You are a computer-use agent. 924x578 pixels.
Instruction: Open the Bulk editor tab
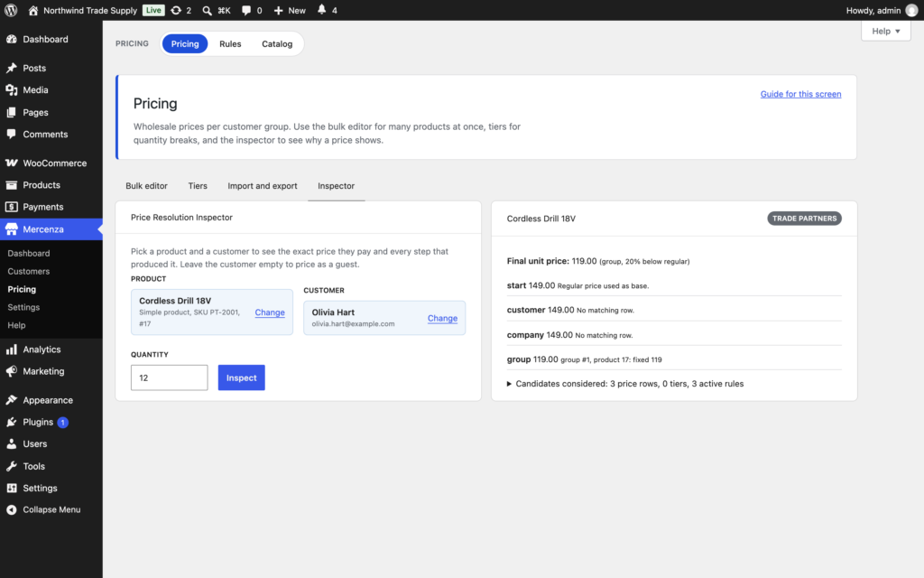point(146,186)
